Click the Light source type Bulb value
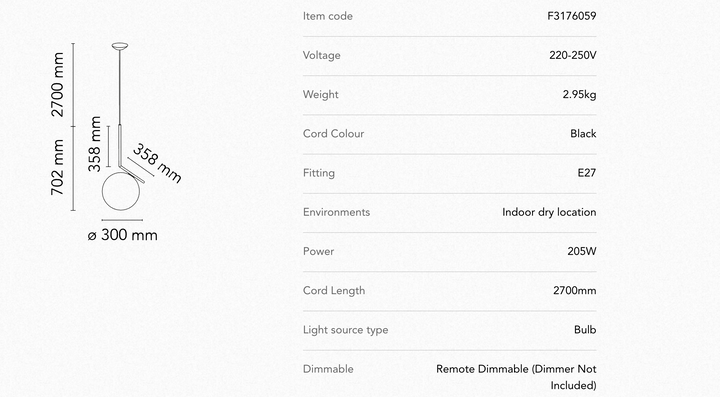Viewport: 720px width, 397px height. tap(585, 330)
